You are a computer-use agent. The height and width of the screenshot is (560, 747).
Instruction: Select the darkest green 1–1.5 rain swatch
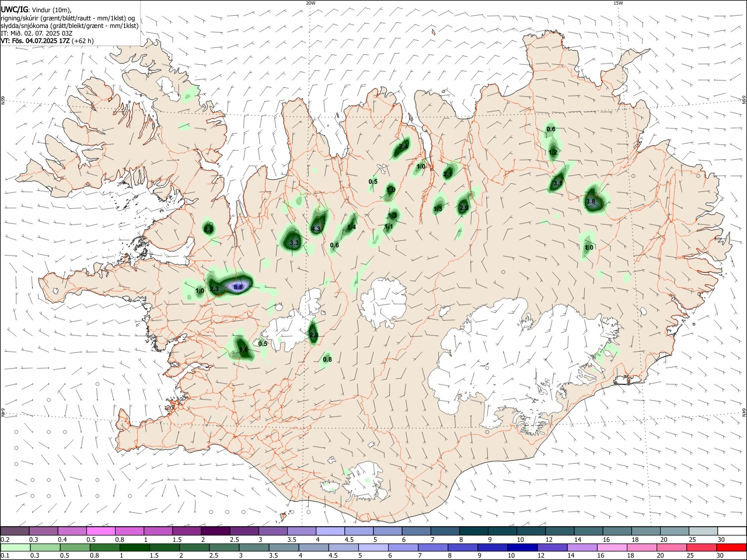click(x=134, y=547)
